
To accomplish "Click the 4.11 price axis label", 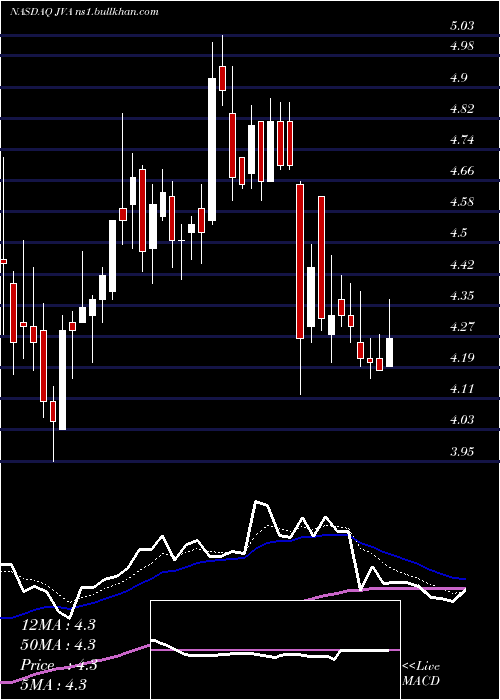I will 462,389.
